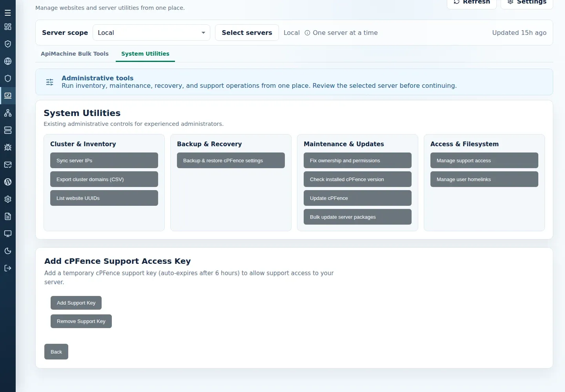Image resolution: width=565 pixels, height=392 pixels.
Task: Open Manage user homelinks
Action: click(484, 179)
